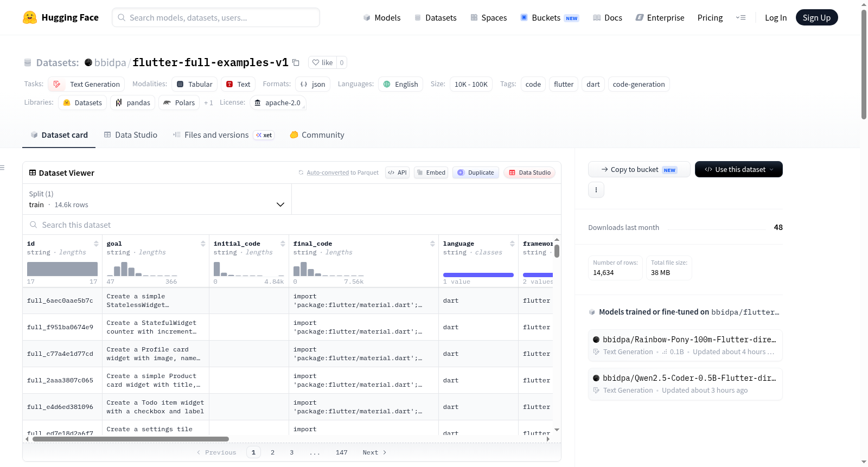The width and height of the screenshot is (868, 467).
Task: Open Docs in the top navigation
Action: (608, 17)
